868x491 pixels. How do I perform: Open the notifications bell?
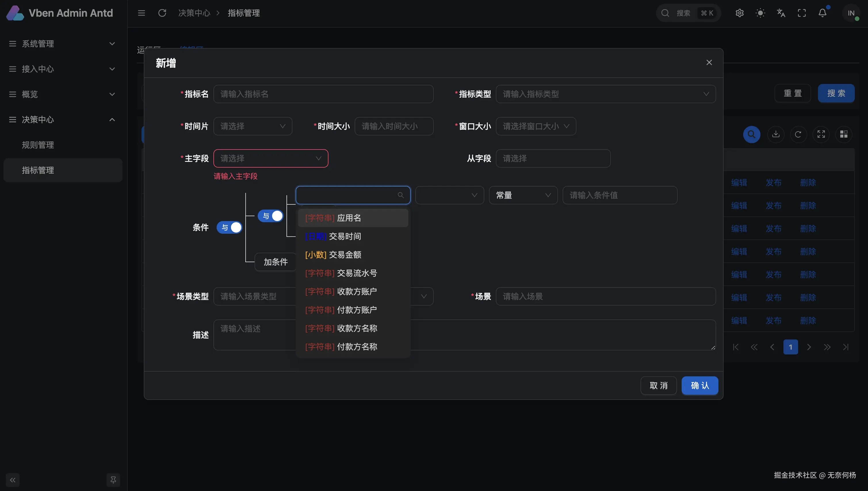(x=823, y=13)
